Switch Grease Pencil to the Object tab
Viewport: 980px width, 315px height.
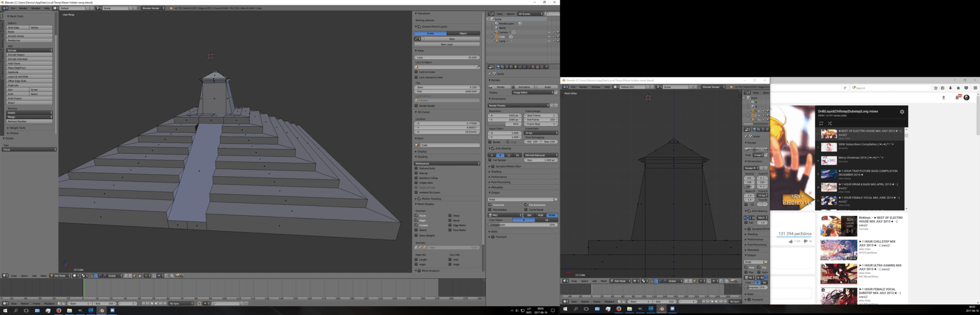tap(463, 33)
